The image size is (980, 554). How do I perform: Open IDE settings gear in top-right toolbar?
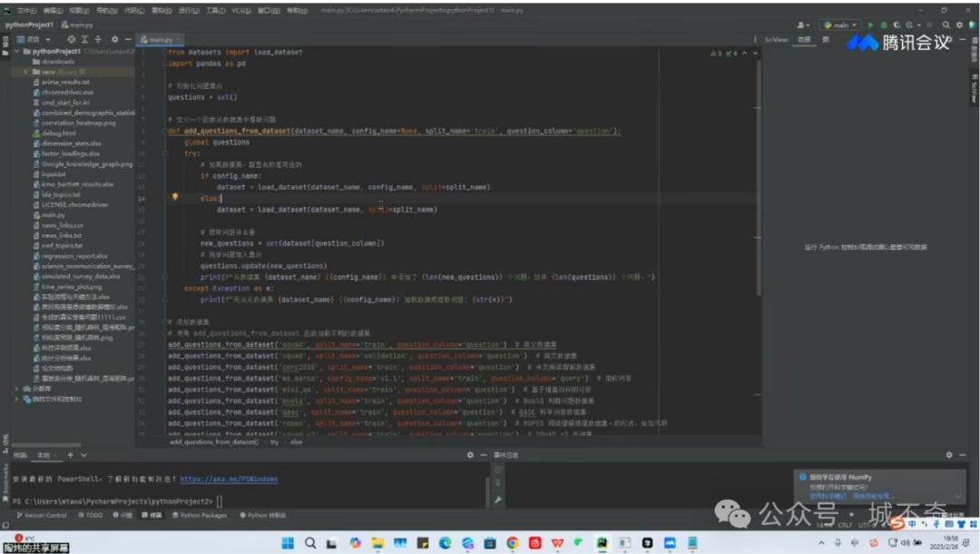click(959, 25)
